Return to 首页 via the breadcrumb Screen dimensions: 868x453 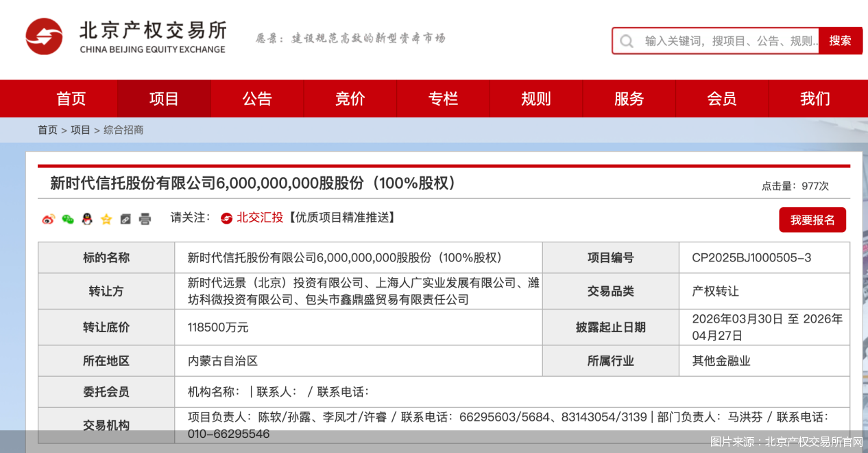coord(47,130)
